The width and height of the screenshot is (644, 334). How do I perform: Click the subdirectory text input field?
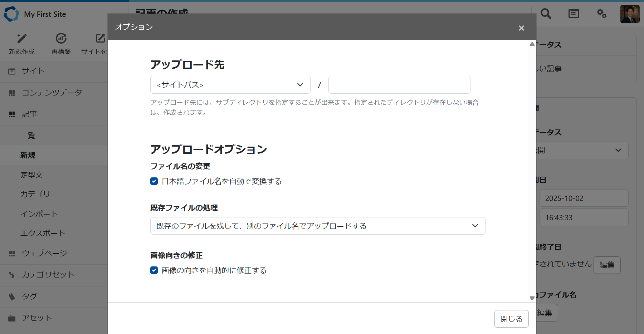pos(399,85)
